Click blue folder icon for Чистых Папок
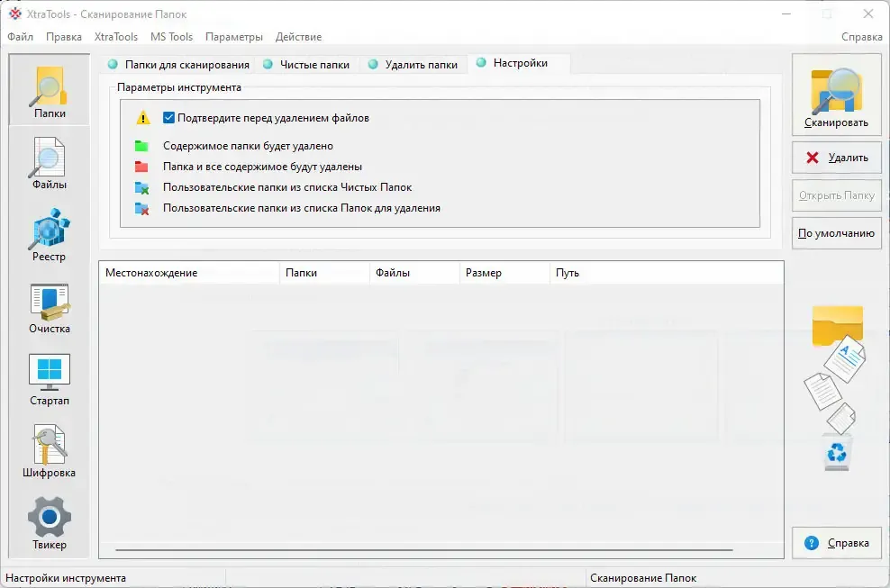890x588 pixels. 142,187
